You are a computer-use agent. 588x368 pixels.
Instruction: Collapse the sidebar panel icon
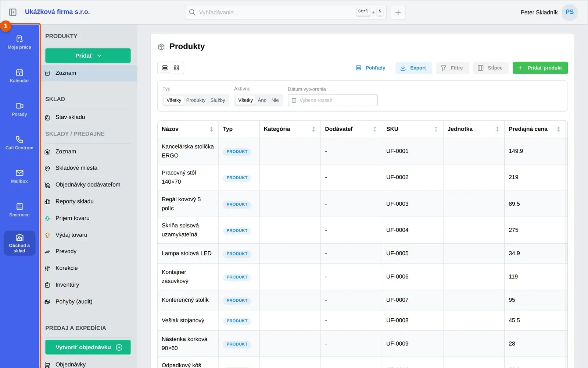pos(12,12)
